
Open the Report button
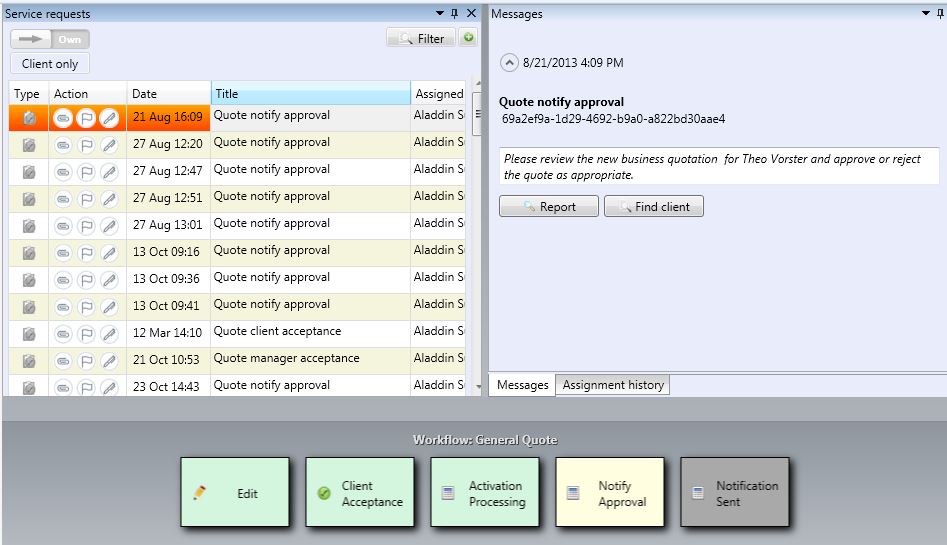pos(548,207)
